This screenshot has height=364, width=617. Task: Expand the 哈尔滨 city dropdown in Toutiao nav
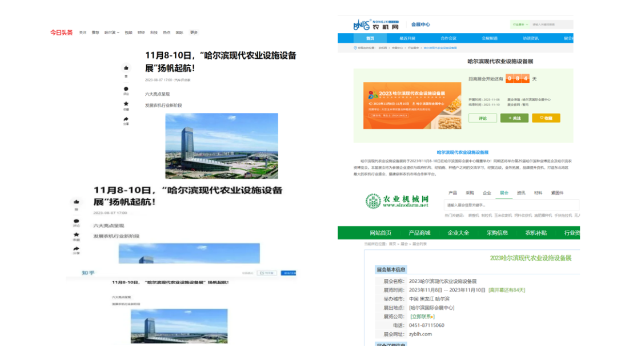(111, 33)
